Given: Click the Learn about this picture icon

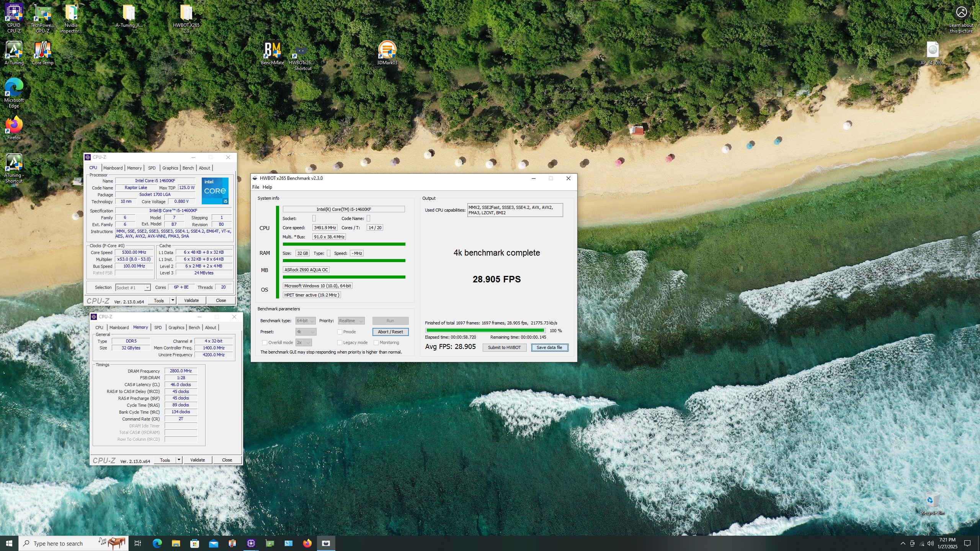Looking at the screenshot, I should [961, 19].
